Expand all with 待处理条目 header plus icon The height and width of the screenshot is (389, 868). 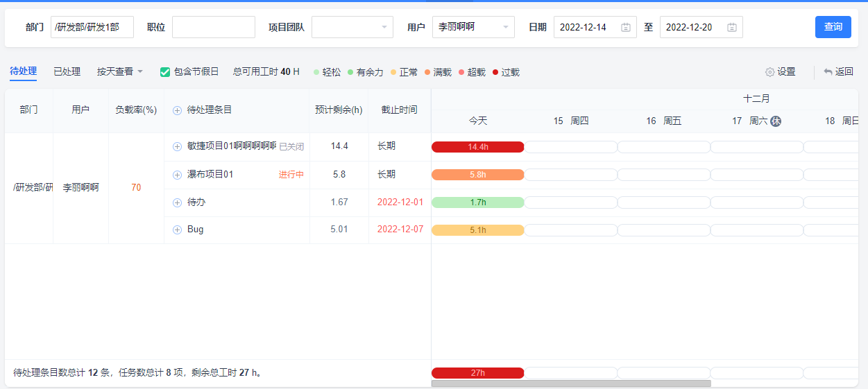(177, 110)
